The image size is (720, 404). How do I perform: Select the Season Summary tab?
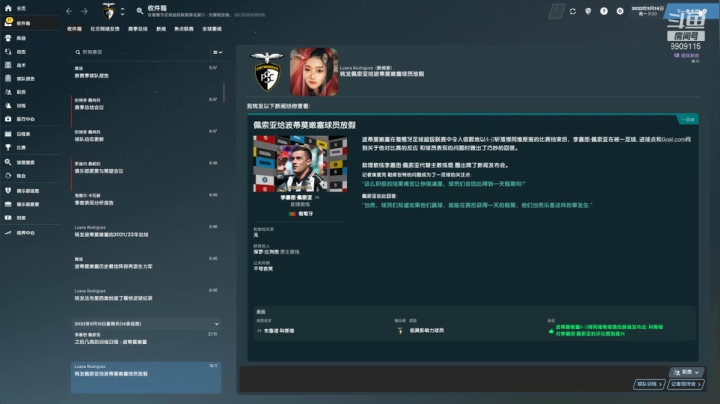(x=138, y=29)
